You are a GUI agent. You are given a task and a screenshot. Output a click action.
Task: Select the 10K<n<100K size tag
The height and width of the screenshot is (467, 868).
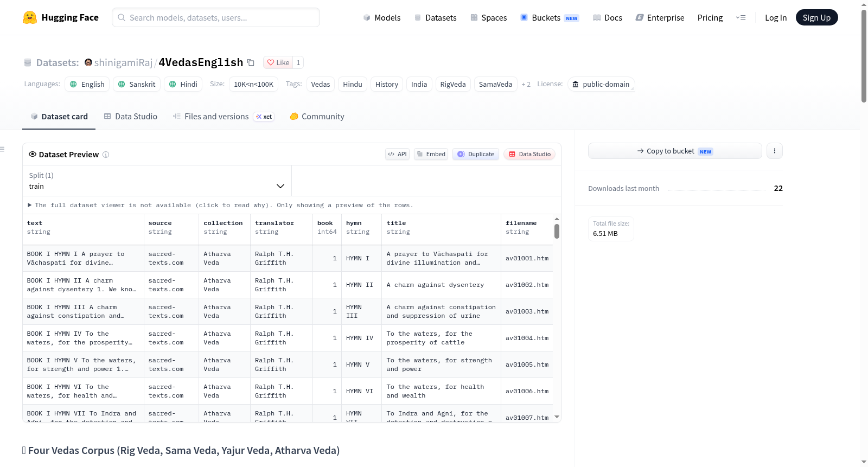253,84
